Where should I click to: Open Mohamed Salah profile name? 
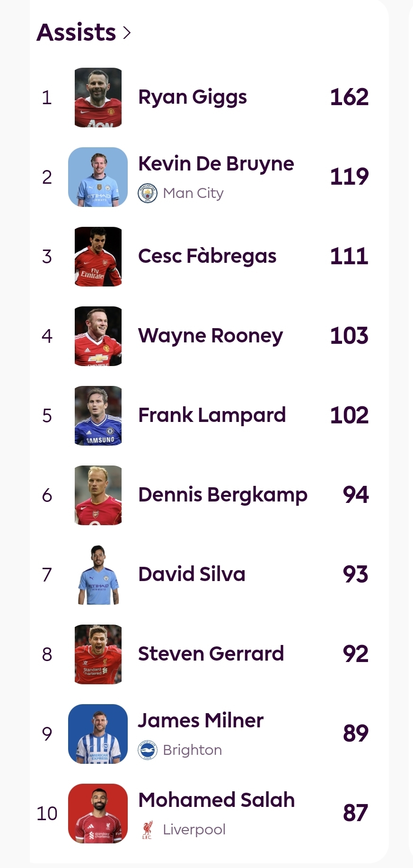coord(216,800)
